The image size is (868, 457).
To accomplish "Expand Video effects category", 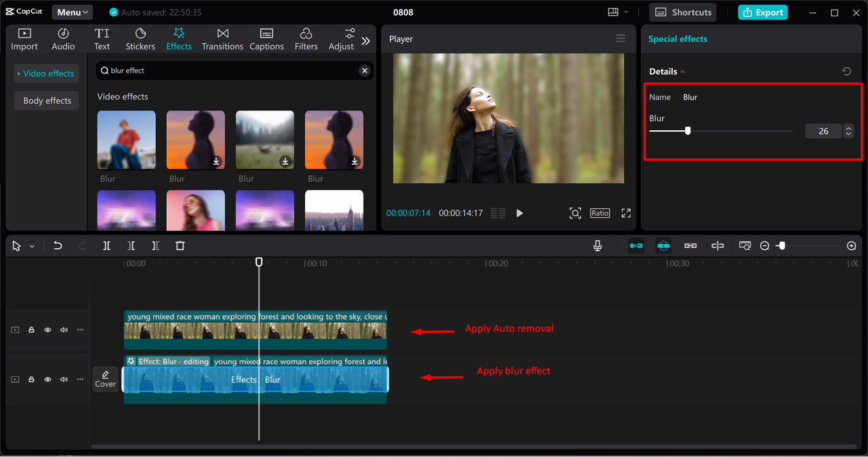I will (x=46, y=73).
